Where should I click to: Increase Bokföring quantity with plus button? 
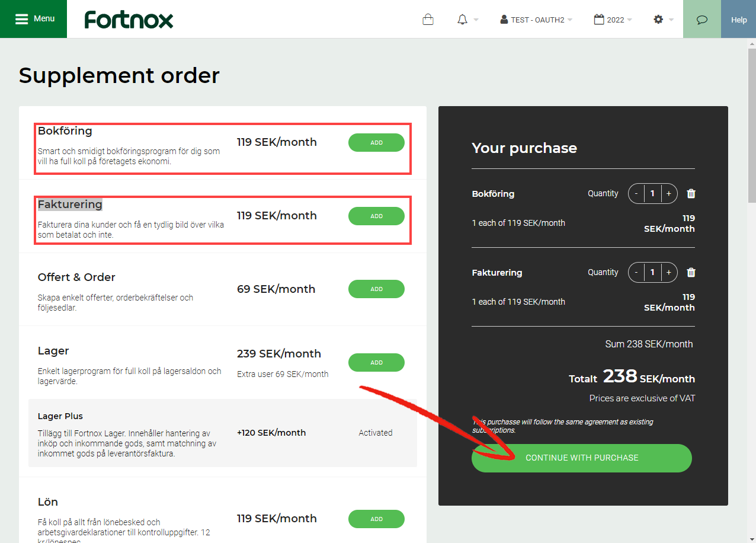pos(668,193)
